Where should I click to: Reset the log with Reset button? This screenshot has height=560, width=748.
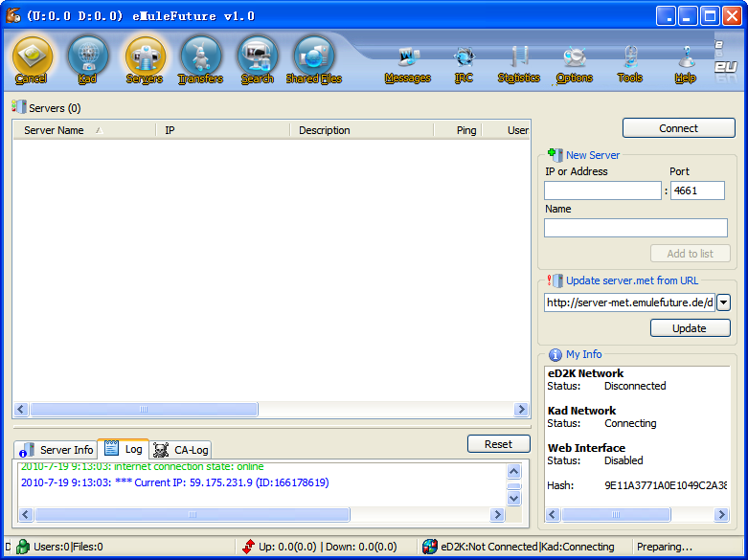coord(499,444)
